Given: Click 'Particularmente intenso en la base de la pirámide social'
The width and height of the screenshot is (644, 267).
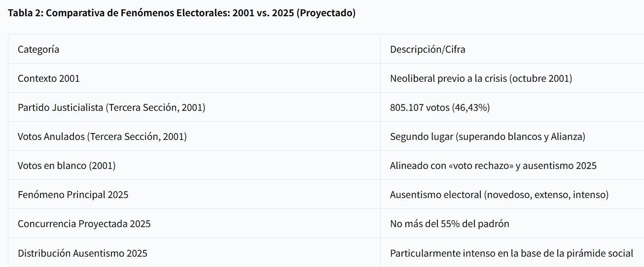Looking at the screenshot, I should [x=511, y=253].
